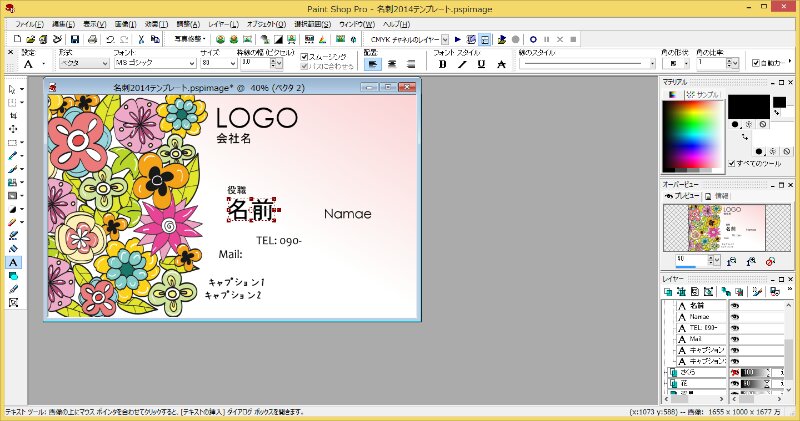Select the Text tool in left toolbox

14,262
